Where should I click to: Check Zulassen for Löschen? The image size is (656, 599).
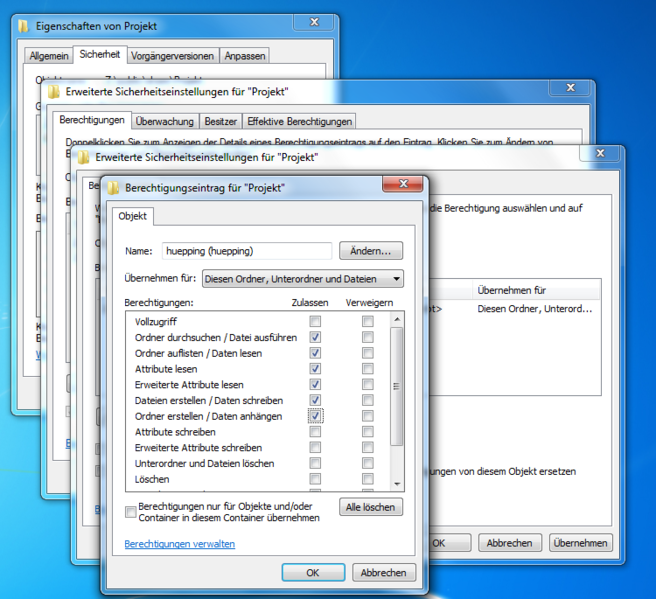click(315, 479)
